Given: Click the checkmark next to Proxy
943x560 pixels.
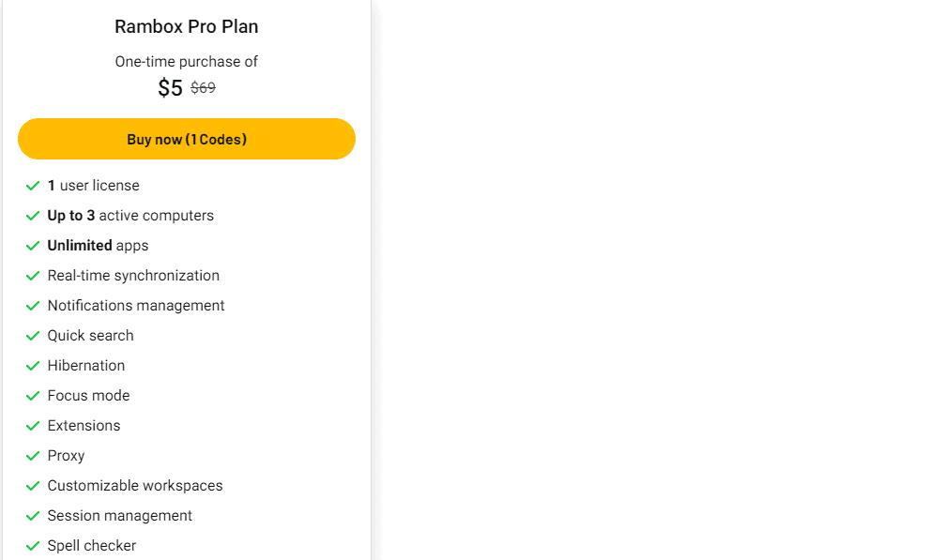Looking at the screenshot, I should (33, 456).
